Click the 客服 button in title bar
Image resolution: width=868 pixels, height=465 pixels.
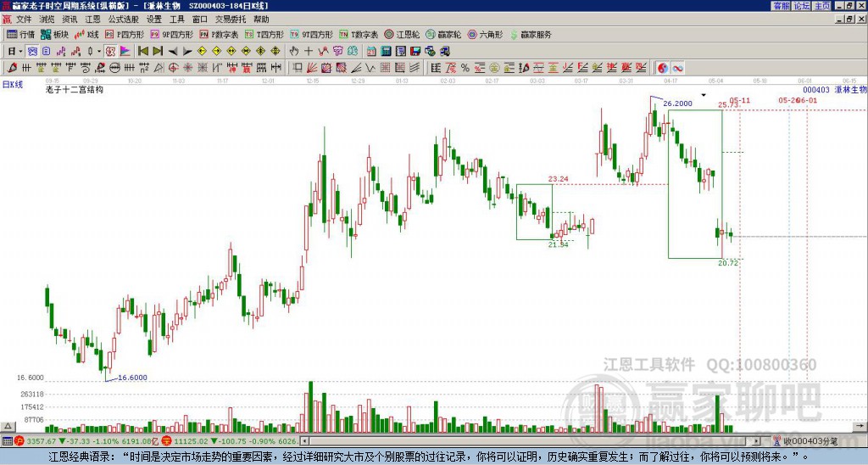tap(781, 6)
